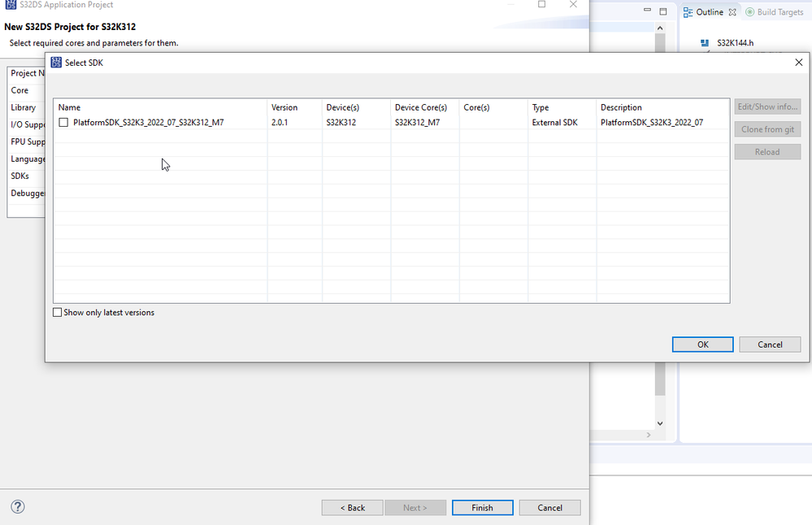Click the Select SDK dialog title icon
This screenshot has width=812, height=525.
(56, 63)
